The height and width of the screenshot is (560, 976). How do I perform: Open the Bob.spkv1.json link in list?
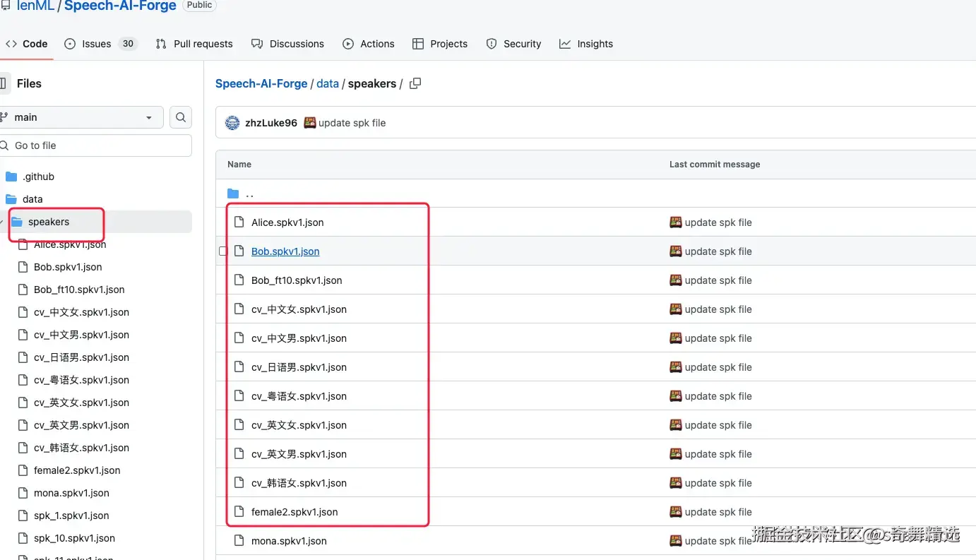coord(285,251)
